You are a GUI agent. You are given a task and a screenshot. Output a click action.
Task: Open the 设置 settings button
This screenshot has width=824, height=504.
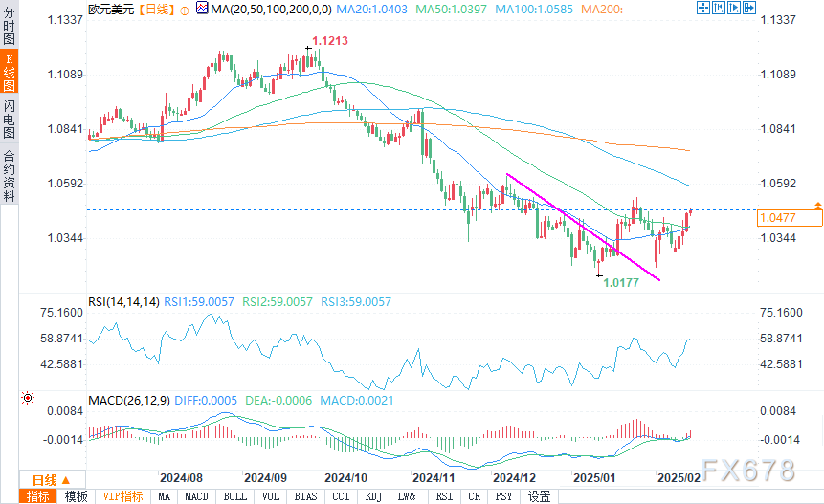(539, 496)
